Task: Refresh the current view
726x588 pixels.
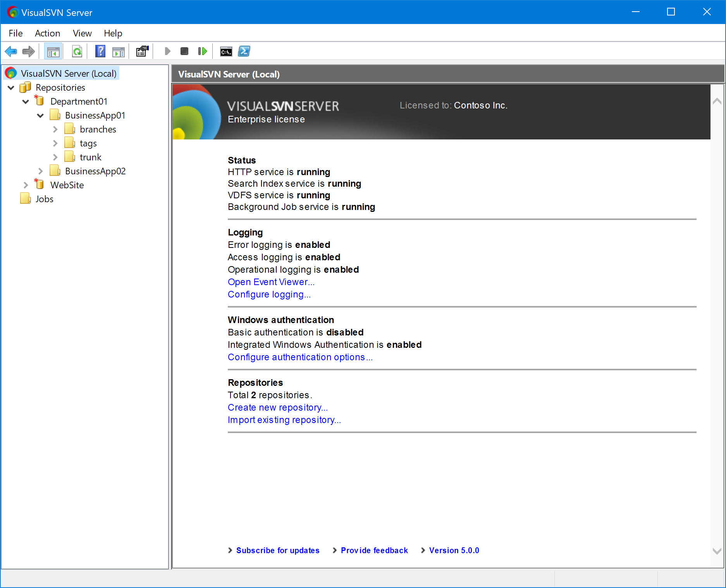Action: (77, 51)
